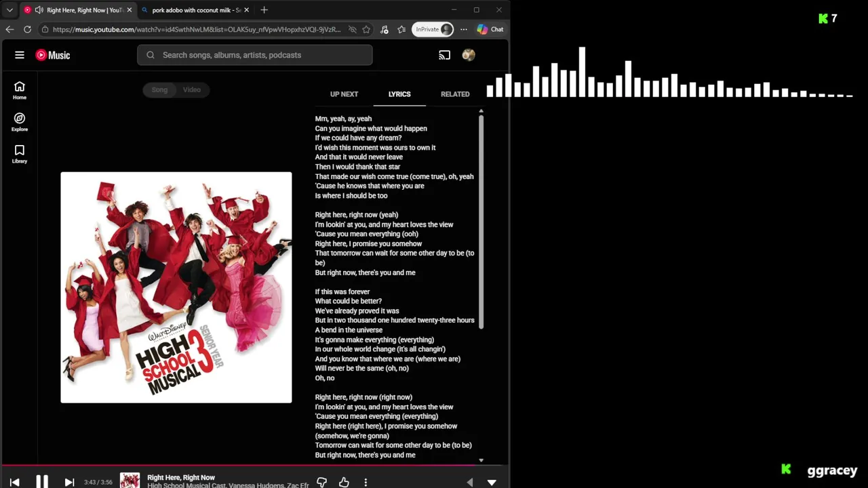
Task: Open Library in sidebar
Action: [20, 154]
